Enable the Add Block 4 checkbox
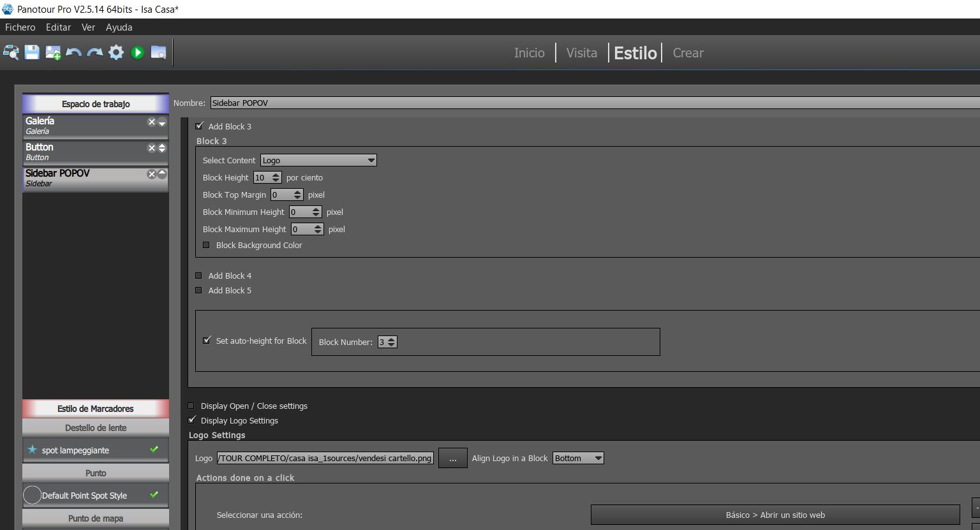The height and width of the screenshot is (530, 980). coord(198,276)
